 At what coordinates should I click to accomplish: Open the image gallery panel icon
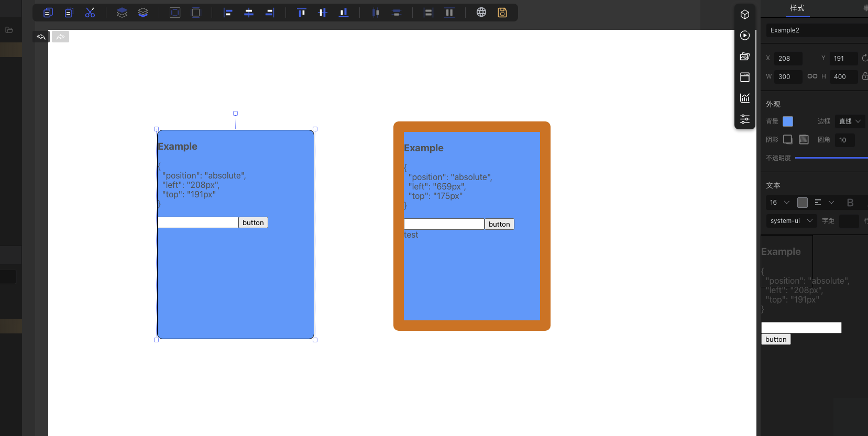pos(745,57)
